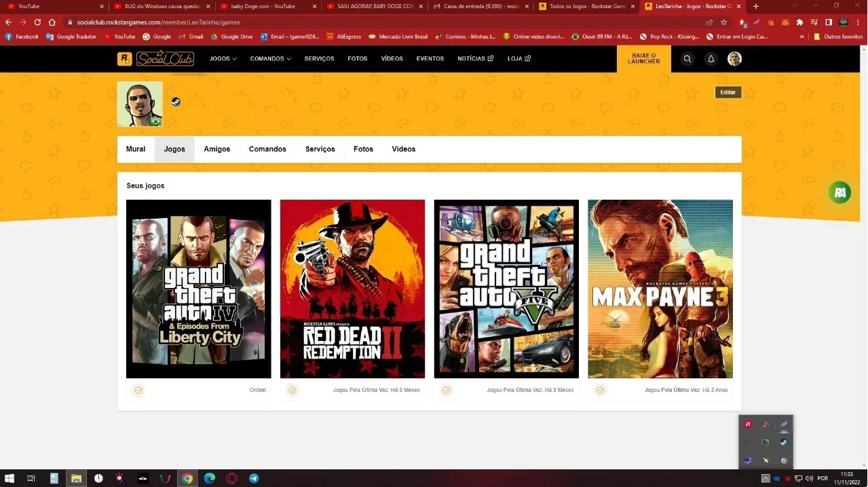Open Telegram from the taskbar
Screen dimensions: 868x487
click(x=254, y=478)
